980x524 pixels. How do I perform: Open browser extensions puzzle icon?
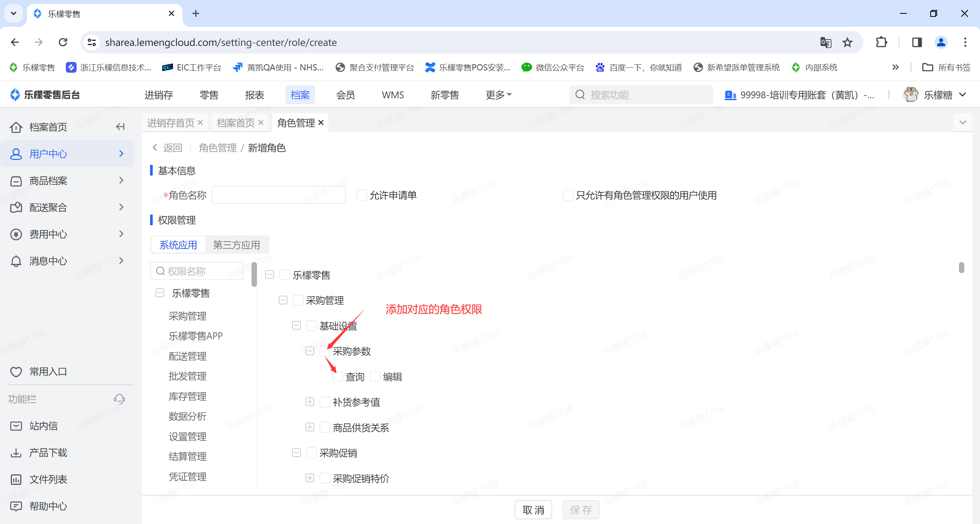tap(881, 42)
